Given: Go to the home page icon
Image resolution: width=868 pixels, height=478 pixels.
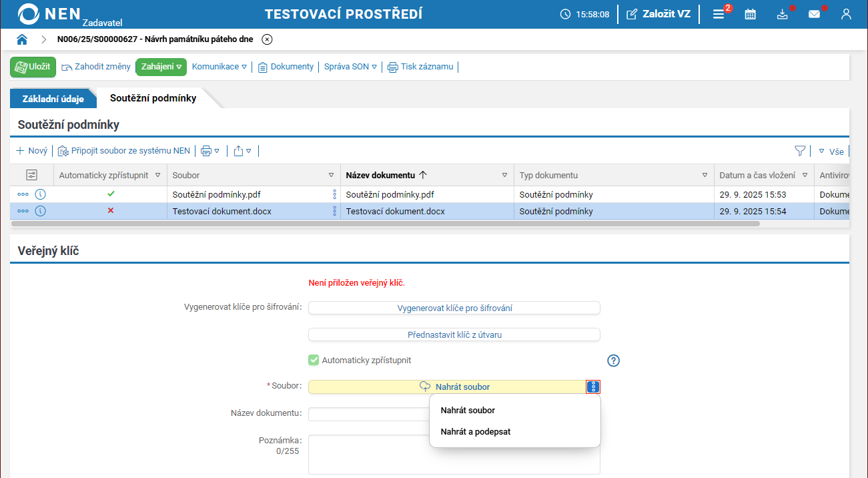Looking at the screenshot, I should pyautogui.click(x=22, y=39).
